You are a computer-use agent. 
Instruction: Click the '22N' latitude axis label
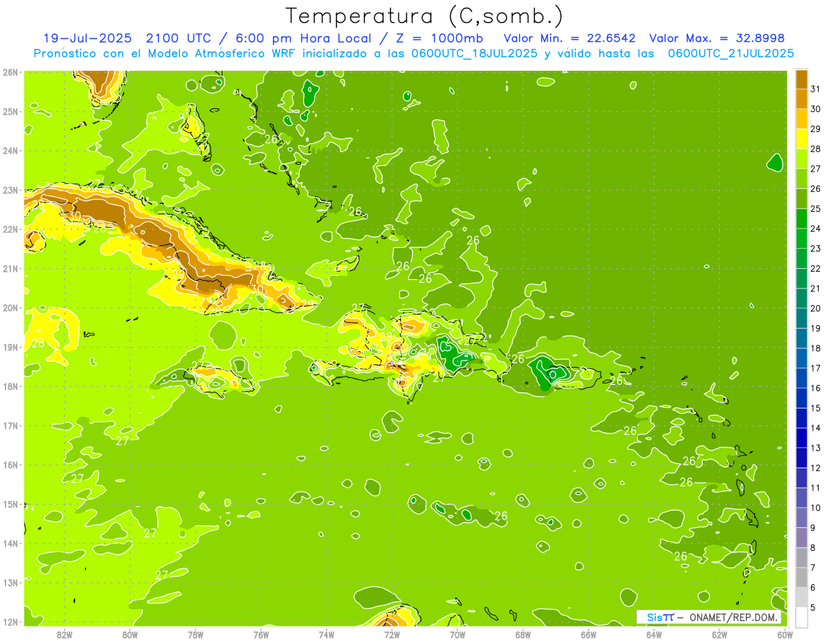tap(10, 229)
